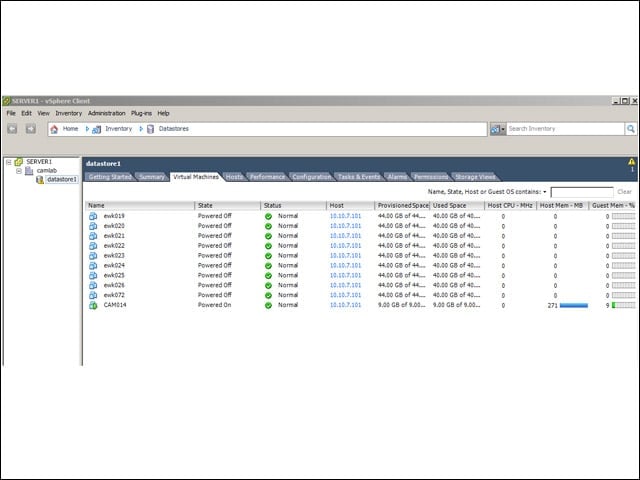Click the search magnifier icon

coord(631,129)
